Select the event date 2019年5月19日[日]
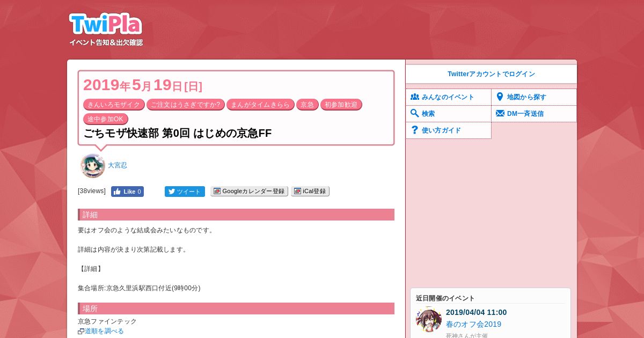This screenshot has height=338, width=644. tap(143, 85)
